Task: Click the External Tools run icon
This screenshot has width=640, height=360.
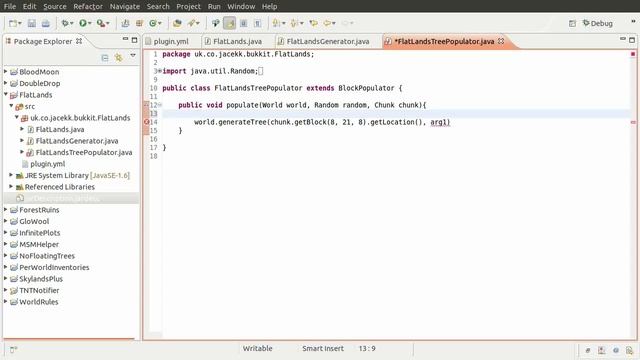Action: click(101, 23)
